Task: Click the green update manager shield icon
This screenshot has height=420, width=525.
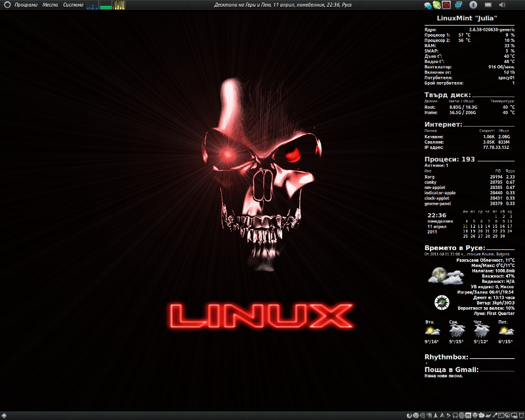Action: pyautogui.click(x=436, y=5)
